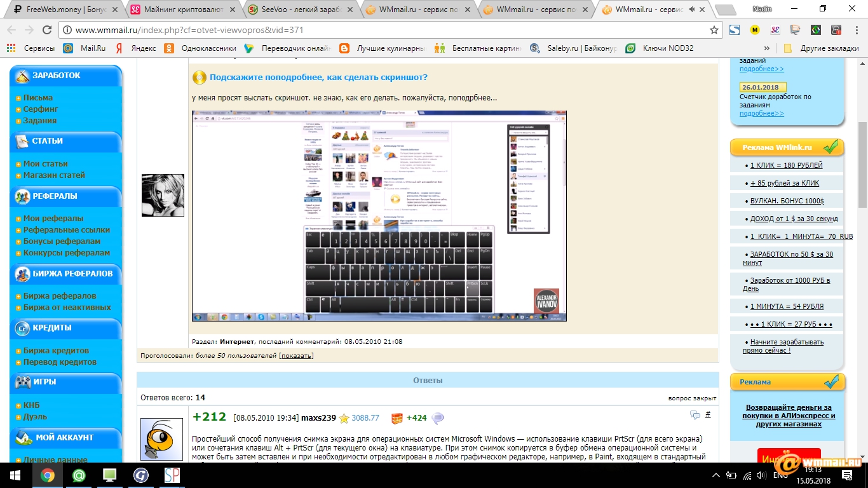Open the maxs239 user profile
The width and height of the screenshot is (868, 488).
tap(318, 418)
